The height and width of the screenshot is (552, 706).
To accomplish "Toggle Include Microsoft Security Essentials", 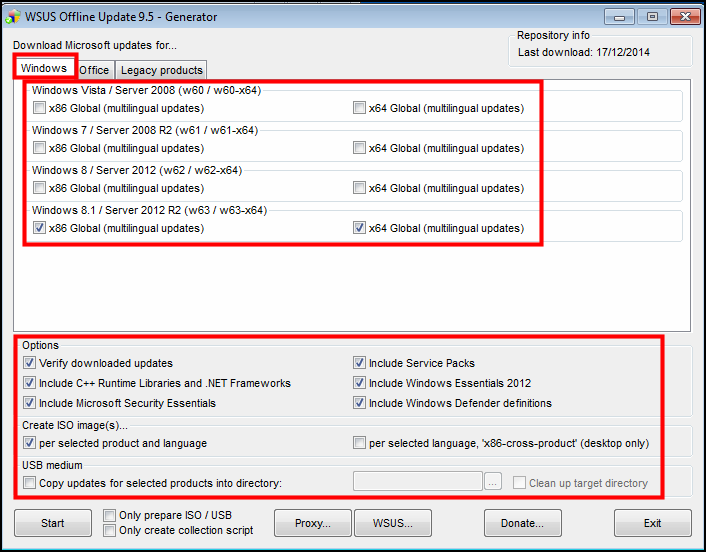I will pyautogui.click(x=30, y=403).
